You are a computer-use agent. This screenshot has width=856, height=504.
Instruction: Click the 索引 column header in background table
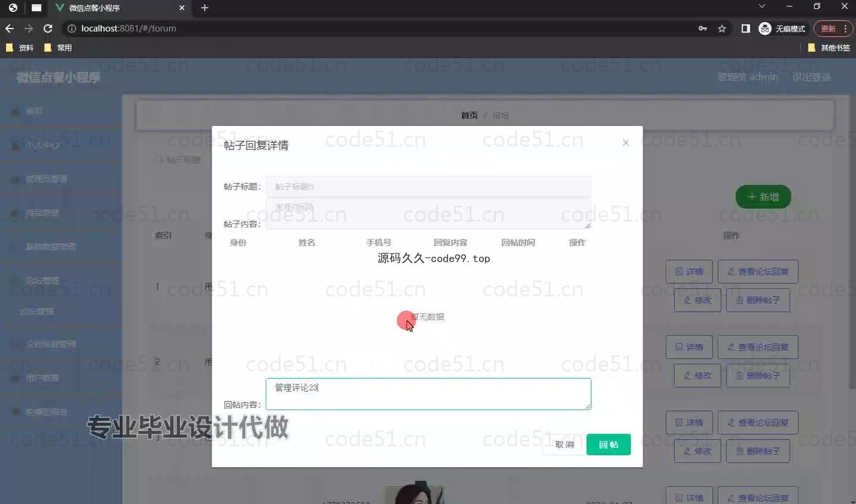click(x=163, y=235)
